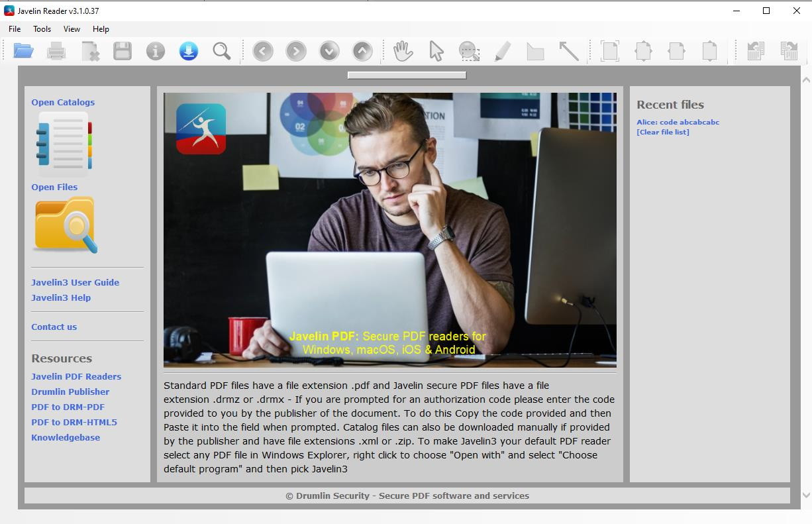Open the Javelin PDF Readers link
Screen dimensions: 812x524
(76, 376)
